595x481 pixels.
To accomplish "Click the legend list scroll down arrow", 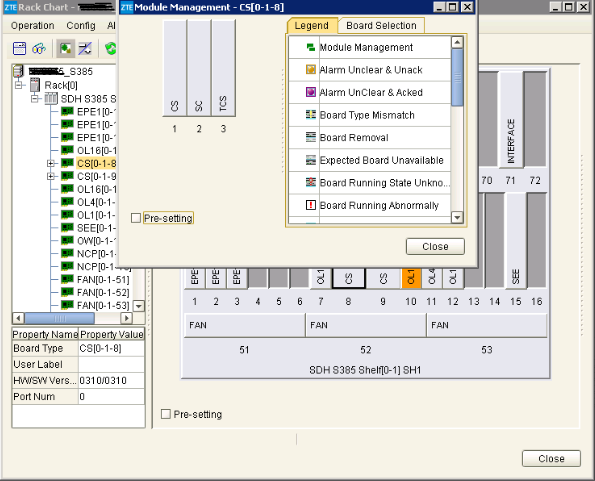I will tap(457, 218).
